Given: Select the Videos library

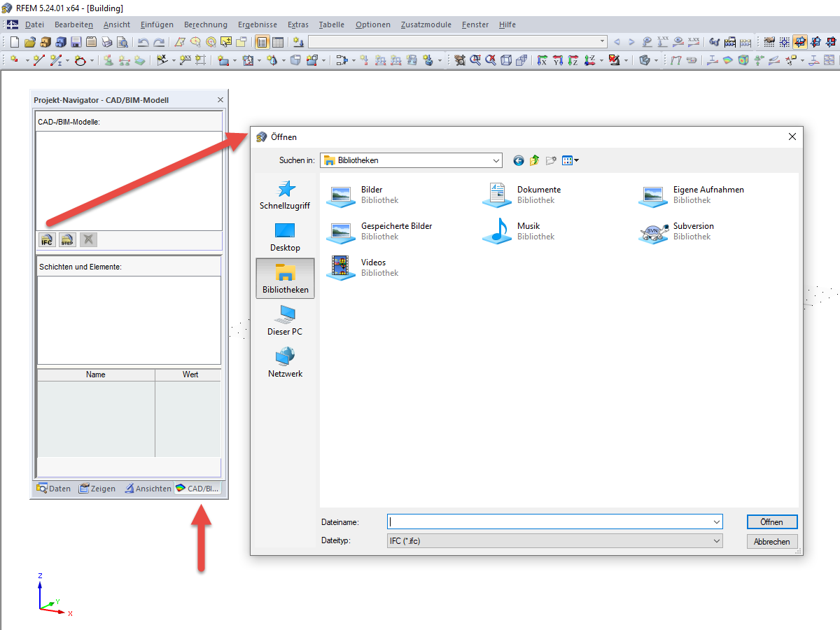Looking at the screenshot, I should [x=364, y=267].
